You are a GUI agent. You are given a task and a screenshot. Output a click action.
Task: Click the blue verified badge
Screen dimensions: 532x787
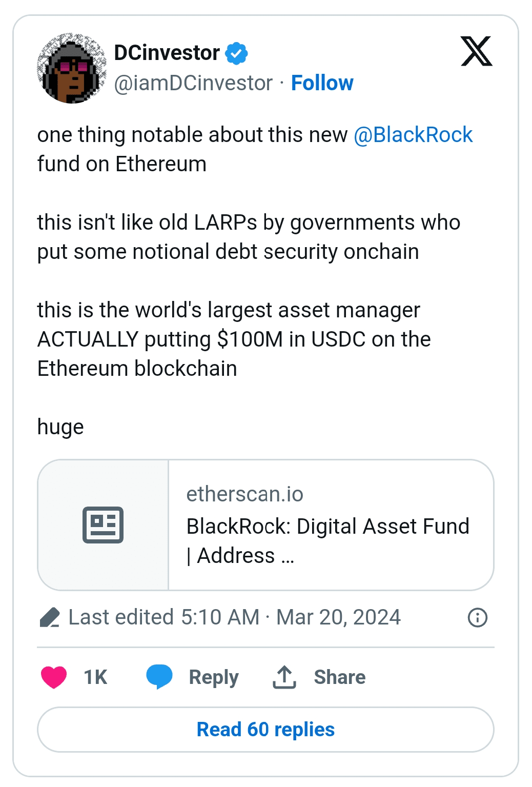tap(236, 53)
